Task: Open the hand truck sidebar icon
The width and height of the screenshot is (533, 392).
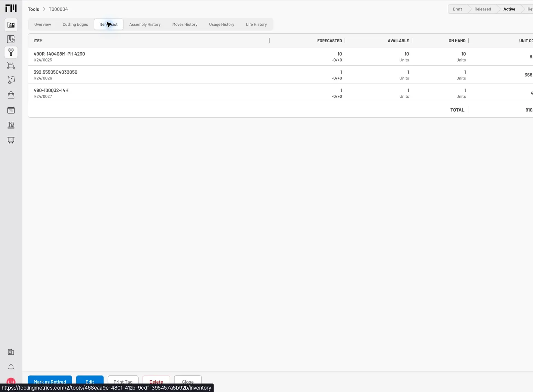Action: pos(11,80)
